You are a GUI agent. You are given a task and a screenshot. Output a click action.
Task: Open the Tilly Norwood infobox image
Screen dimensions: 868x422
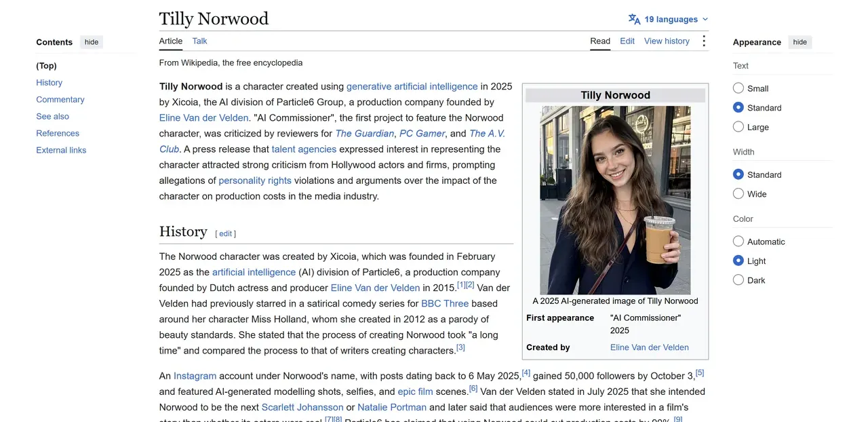[x=615, y=199]
